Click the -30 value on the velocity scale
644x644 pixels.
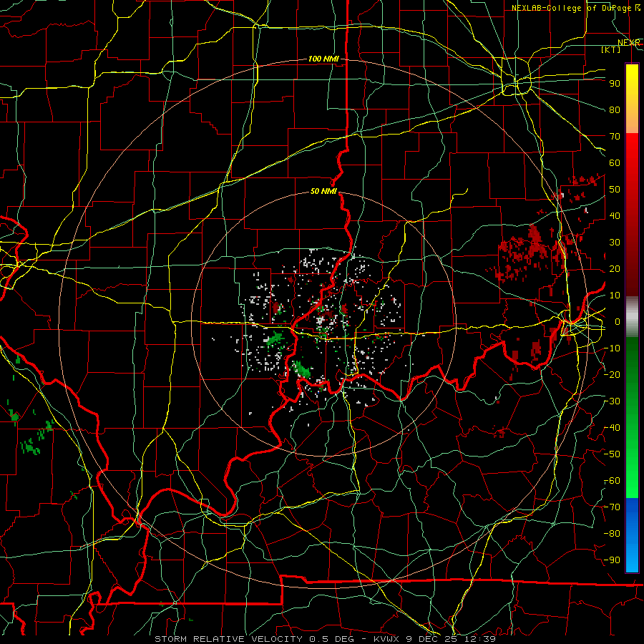(613, 401)
